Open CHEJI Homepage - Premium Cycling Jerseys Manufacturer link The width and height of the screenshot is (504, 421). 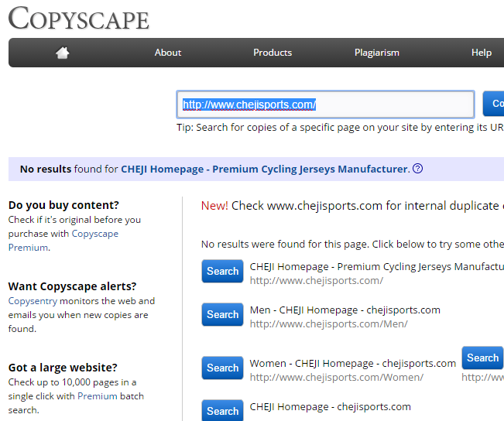(265, 169)
